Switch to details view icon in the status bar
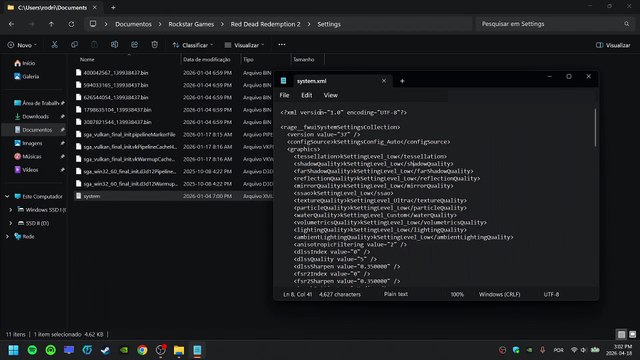The image size is (640, 360). (621, 334)
